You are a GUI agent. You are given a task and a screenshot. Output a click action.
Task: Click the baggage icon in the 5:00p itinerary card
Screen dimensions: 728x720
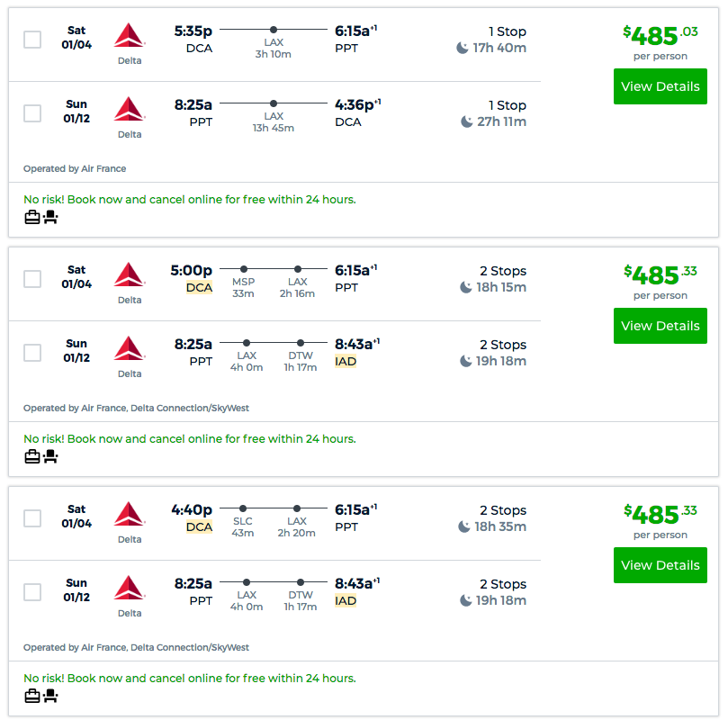pos(32,456)
